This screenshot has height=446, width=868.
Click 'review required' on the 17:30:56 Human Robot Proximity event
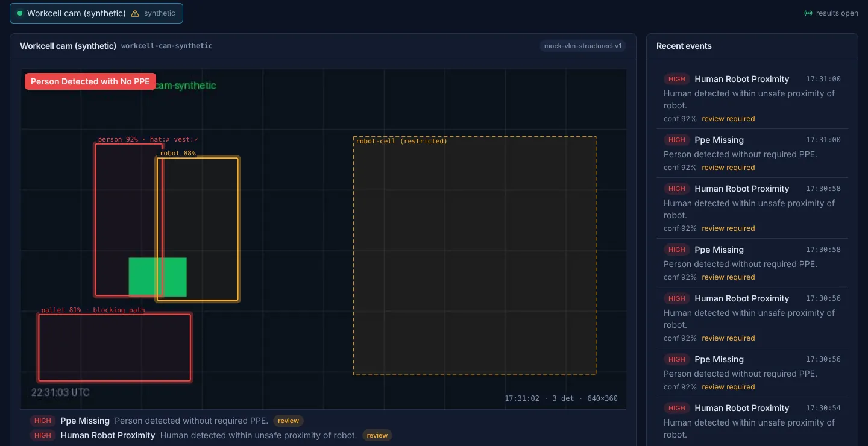coord(728,338)
